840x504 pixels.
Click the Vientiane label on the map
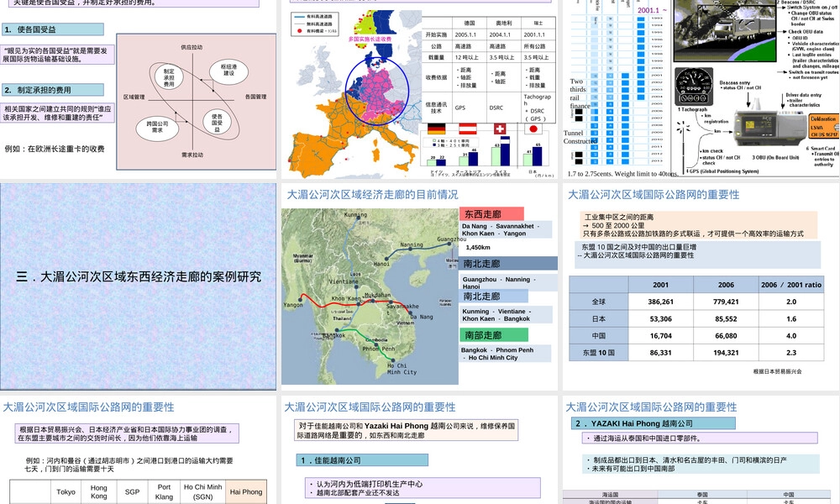(344, 281)
